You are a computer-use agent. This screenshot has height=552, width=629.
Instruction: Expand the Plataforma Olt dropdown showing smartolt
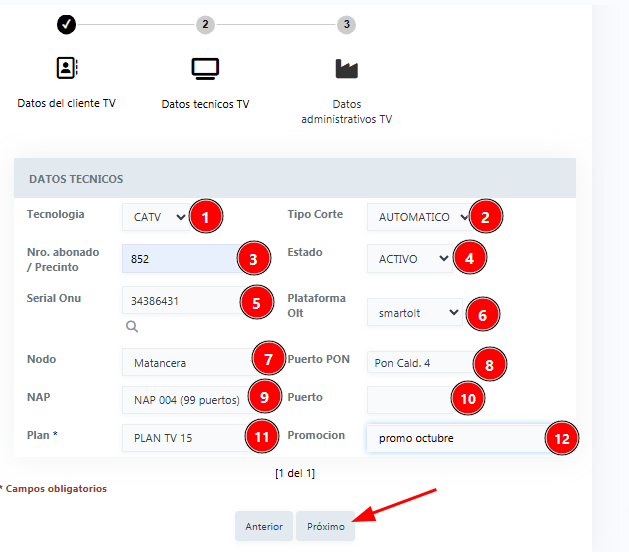413,312
